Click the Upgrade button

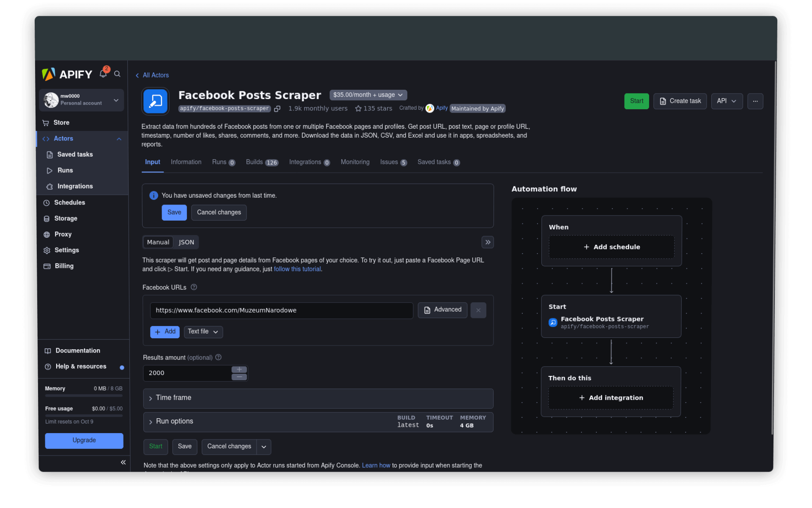tap(84, 440)
